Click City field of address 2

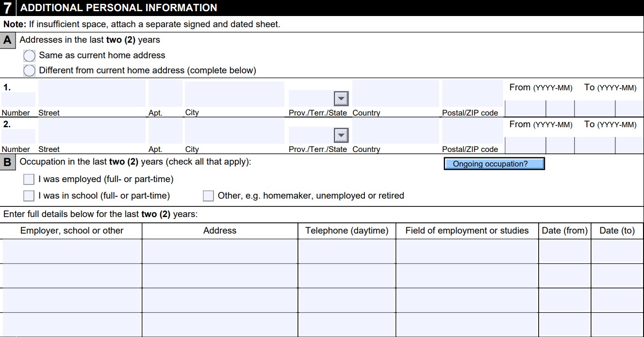(x=234, y=131)
